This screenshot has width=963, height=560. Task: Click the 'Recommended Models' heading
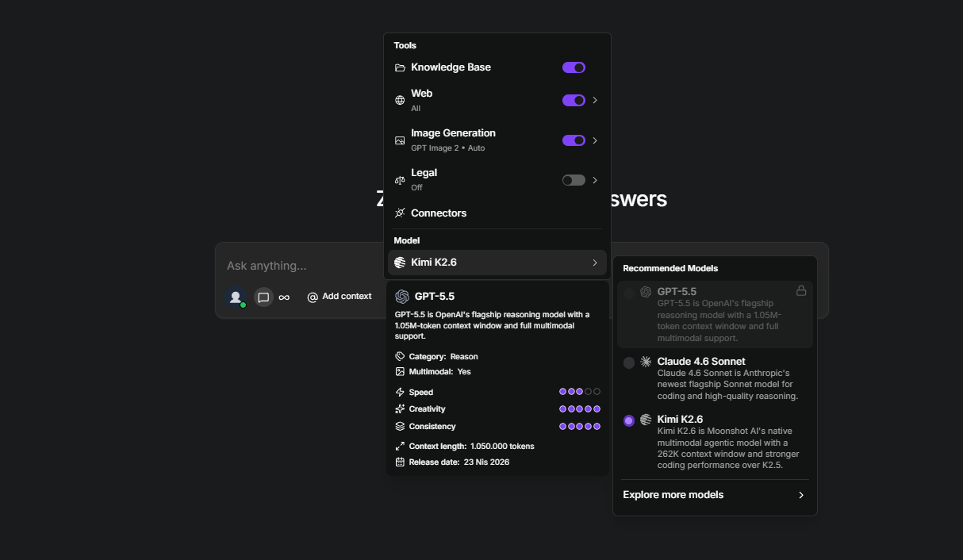(670, 269)
